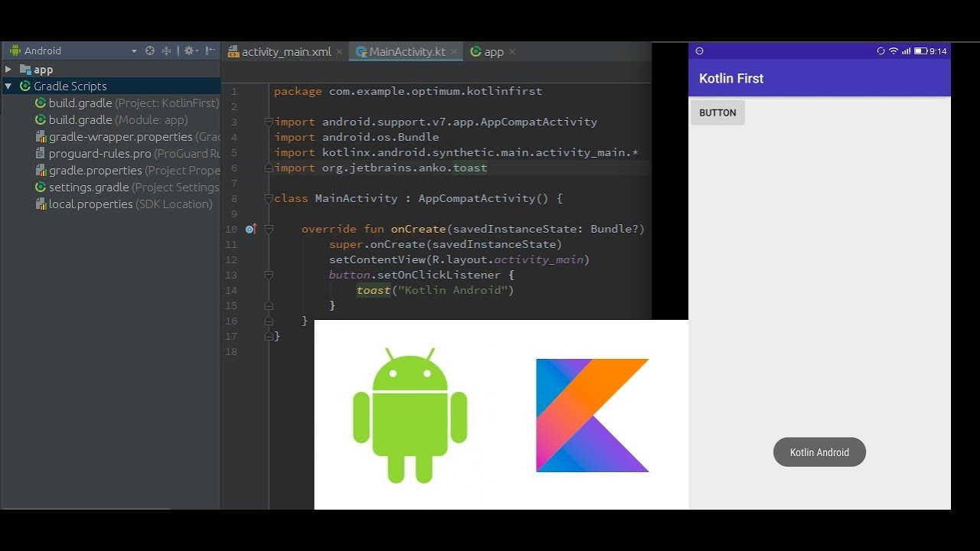This screenshot has width=980, height=551.
Task: Click the fold end marker on line 6
Action: pos(269,168)
